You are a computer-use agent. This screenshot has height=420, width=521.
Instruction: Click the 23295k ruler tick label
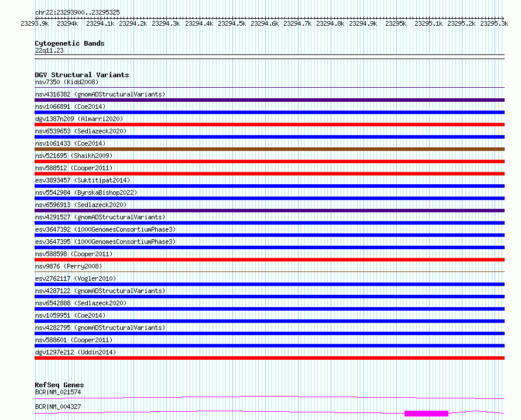(396, 23)
